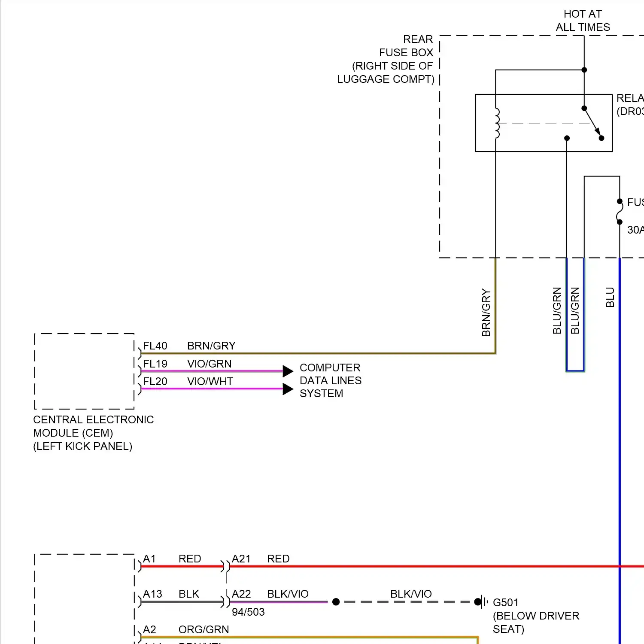Click the magenta VIO/WHT wire line
Image resolution: width=644 pixels, height=644 pixels.
click(x=212, y=389)
